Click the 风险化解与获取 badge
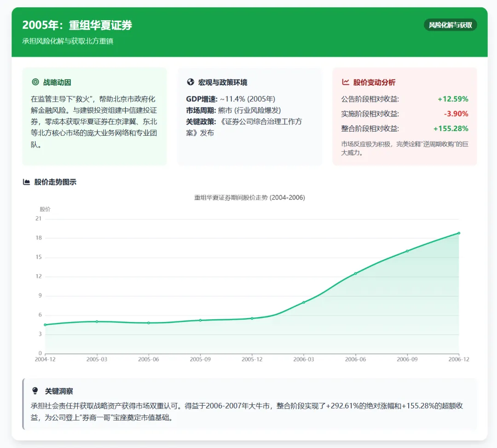The image size is (497, 448). 451,25
